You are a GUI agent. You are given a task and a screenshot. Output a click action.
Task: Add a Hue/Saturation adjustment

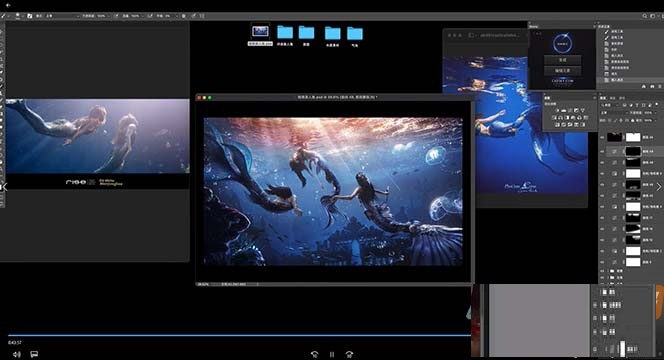tap(554, 118)
